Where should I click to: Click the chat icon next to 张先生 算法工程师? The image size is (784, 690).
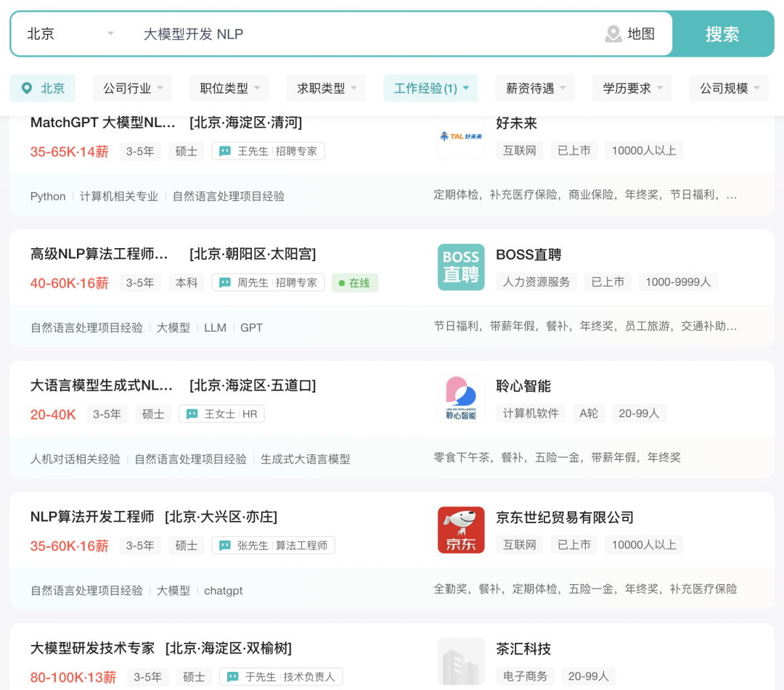coord(225,545)
